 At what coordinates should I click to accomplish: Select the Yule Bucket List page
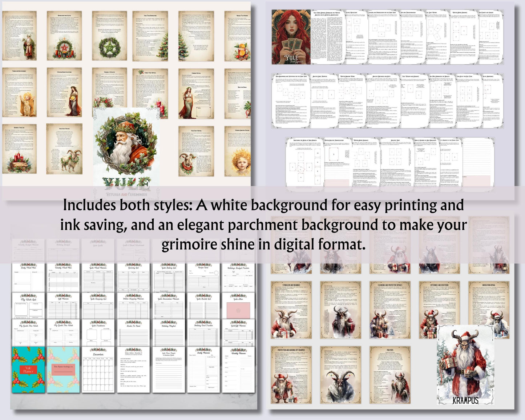(x=203, y=306)
